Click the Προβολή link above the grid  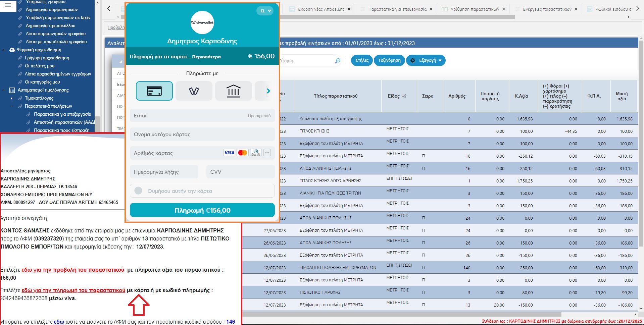tap(116, 28)
